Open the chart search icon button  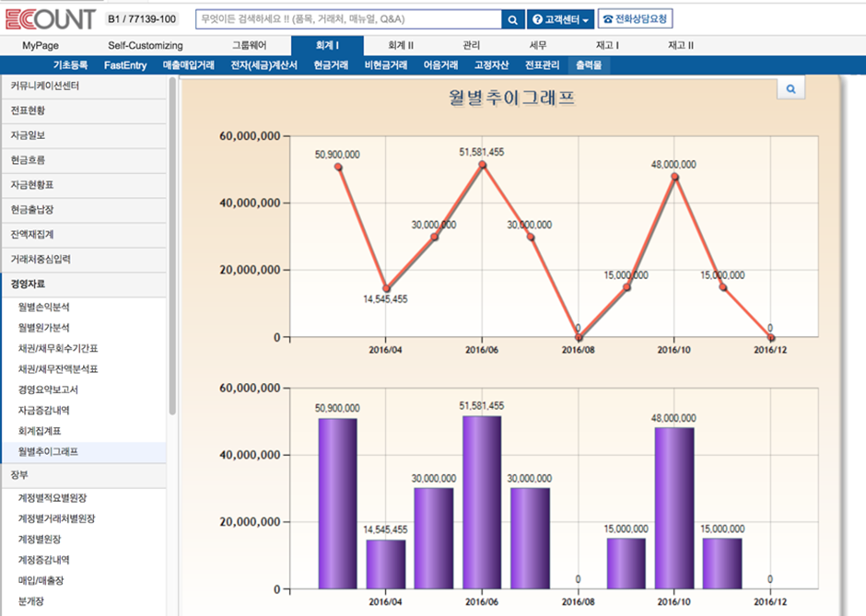coord(790,89)
